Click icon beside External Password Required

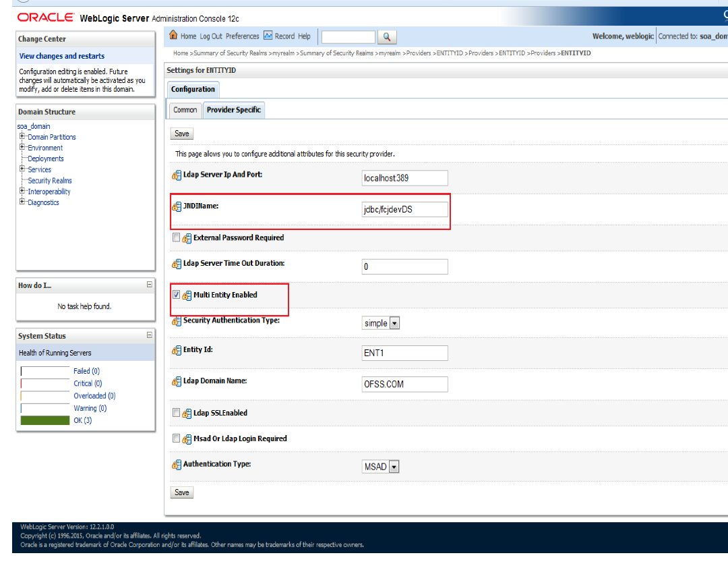(x=187, y=238)
